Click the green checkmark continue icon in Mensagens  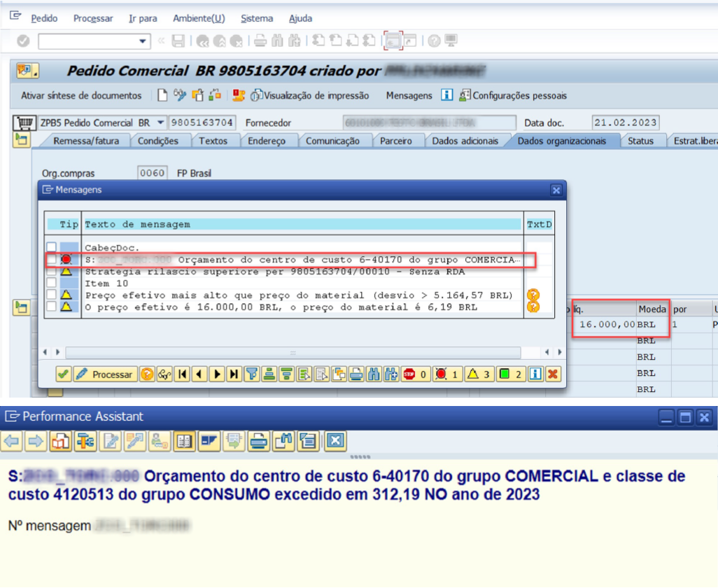tap(64, 374)
